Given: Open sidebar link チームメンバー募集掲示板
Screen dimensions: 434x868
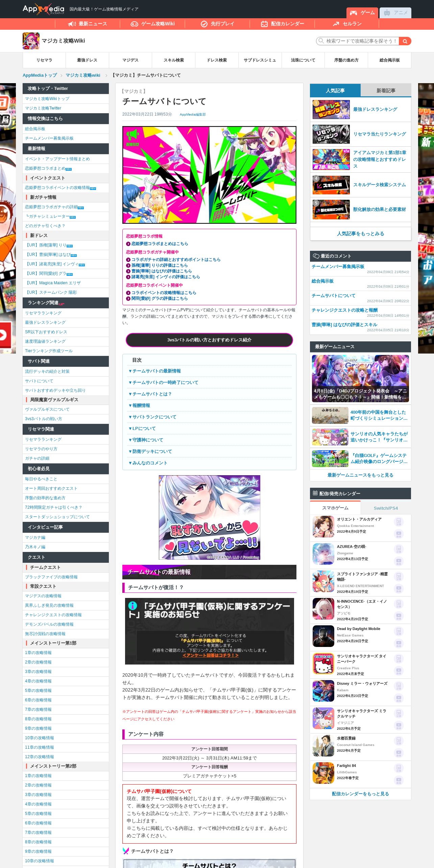Looking at the screenshot, I should [x=49, y=138].
